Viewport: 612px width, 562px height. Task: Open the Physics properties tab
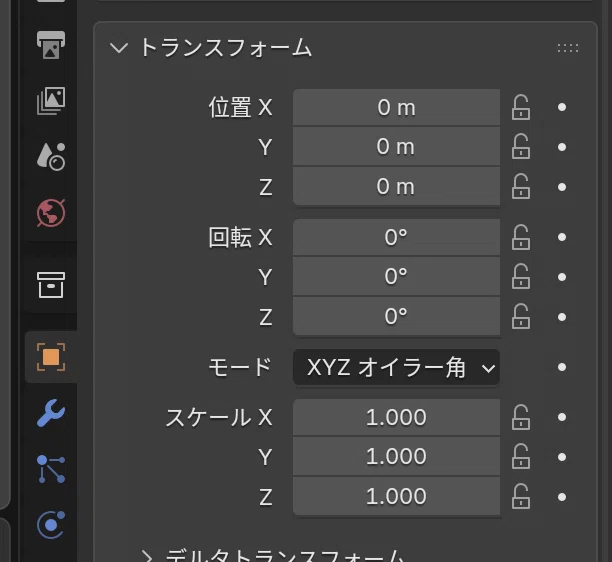(51, 525)
